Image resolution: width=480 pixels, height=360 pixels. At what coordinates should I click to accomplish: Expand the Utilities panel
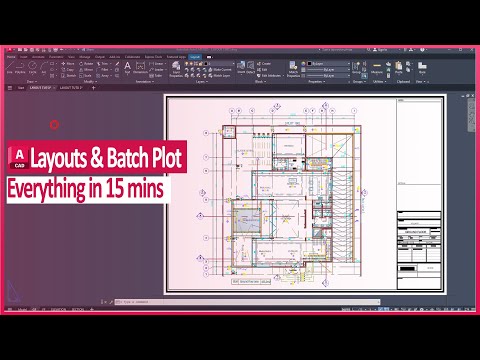pyautogui.click(x=379, y=81)
